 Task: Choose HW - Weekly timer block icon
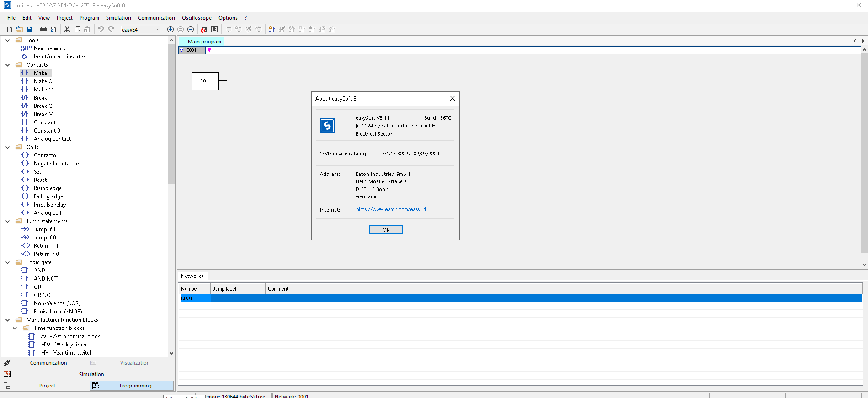[x=32, y=345]
